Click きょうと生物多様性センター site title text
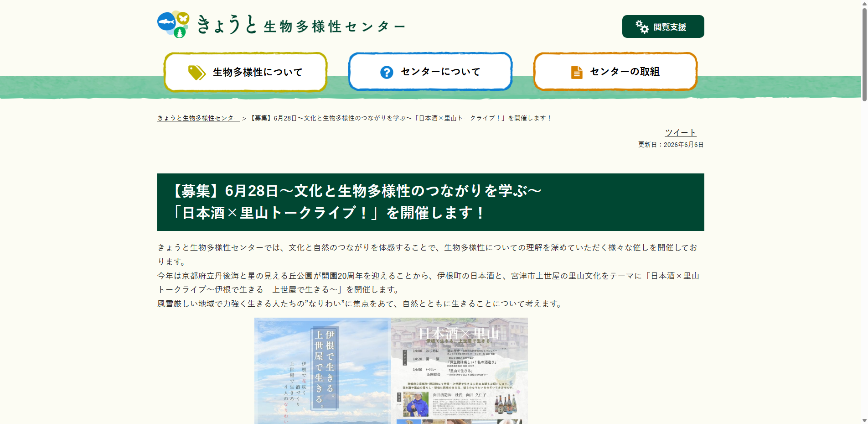 [x=301, y=25]
